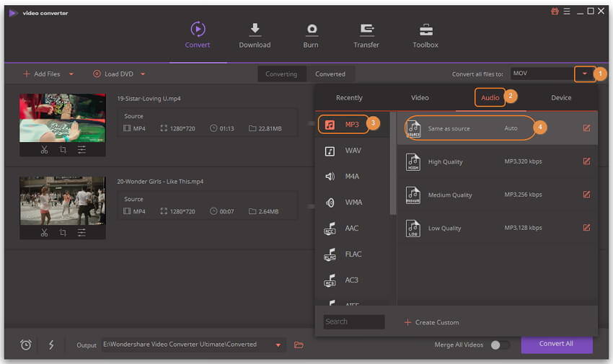
Task: Click the Add Files button
Action: [42, 74]
